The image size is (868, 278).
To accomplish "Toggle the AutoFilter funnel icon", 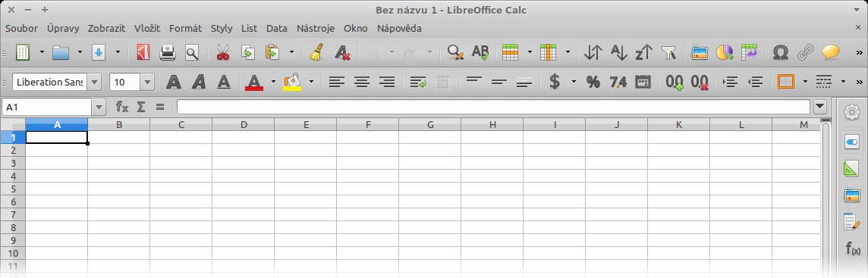I will click(669, 52).
